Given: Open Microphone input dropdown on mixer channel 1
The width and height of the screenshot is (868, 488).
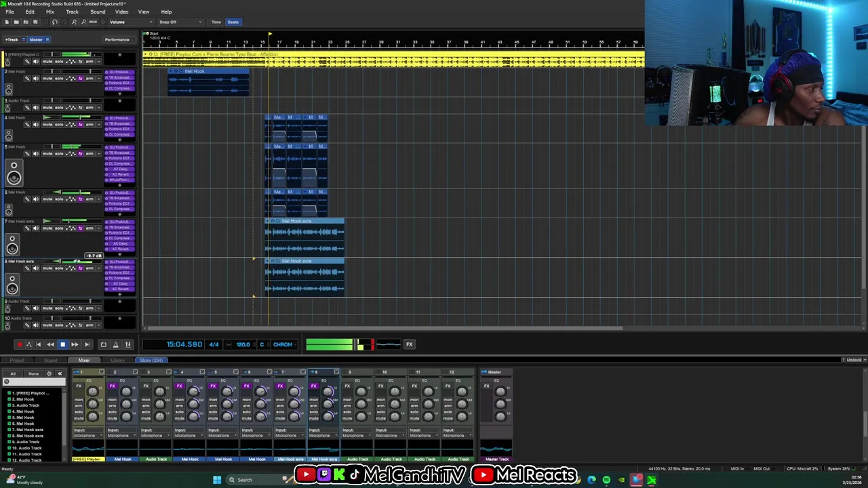Looking at the screenshot, I should [x=88, y=435].
